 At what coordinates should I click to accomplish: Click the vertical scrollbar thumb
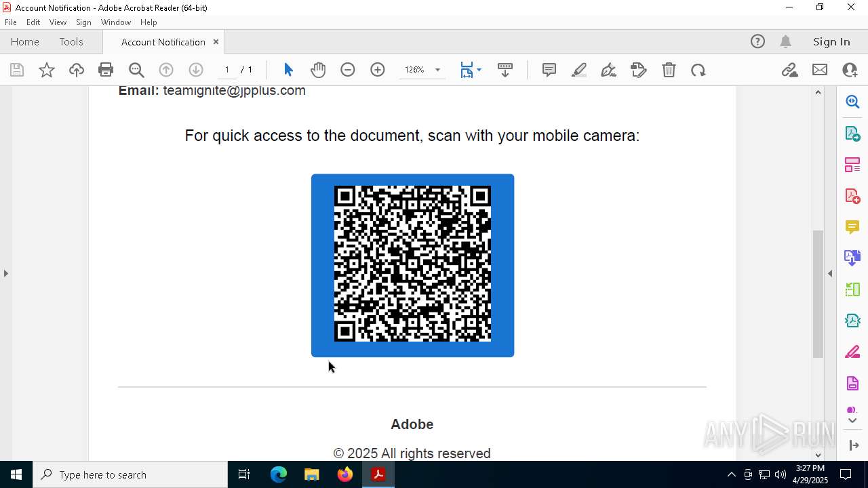pos(818,294)
